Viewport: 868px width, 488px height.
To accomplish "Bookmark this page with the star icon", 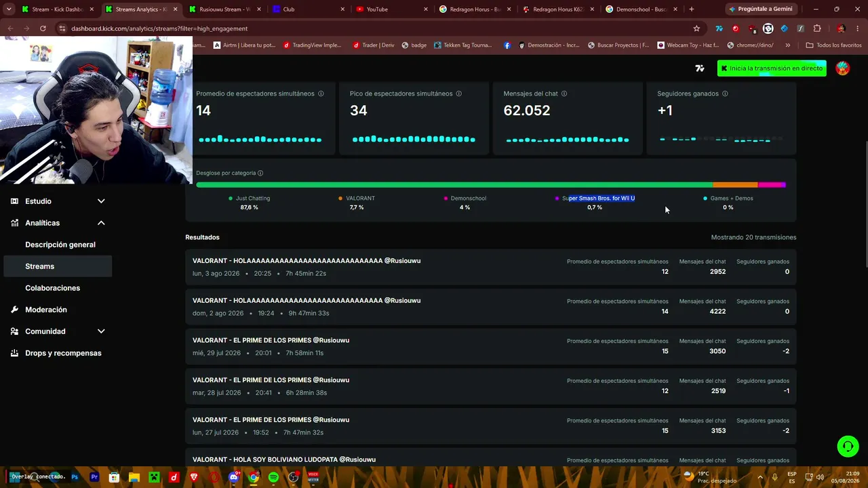I will click(696, 28).
